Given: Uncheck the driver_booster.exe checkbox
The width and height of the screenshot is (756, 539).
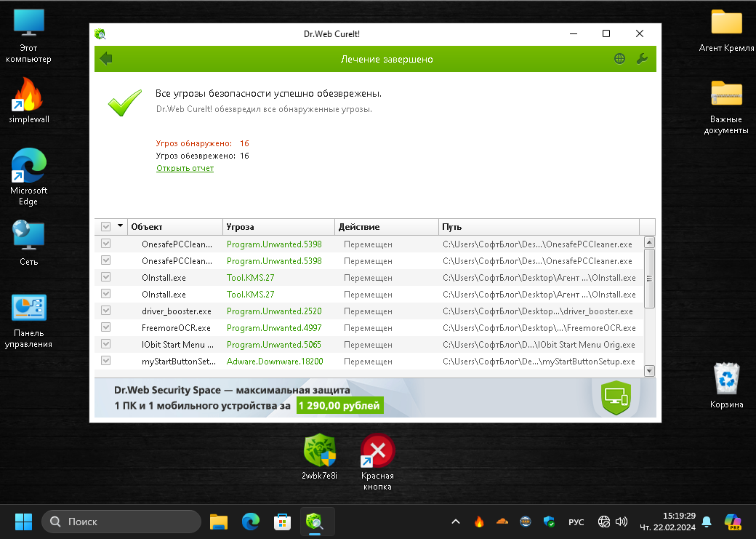Looking at the screenshot, I should 105,311.
